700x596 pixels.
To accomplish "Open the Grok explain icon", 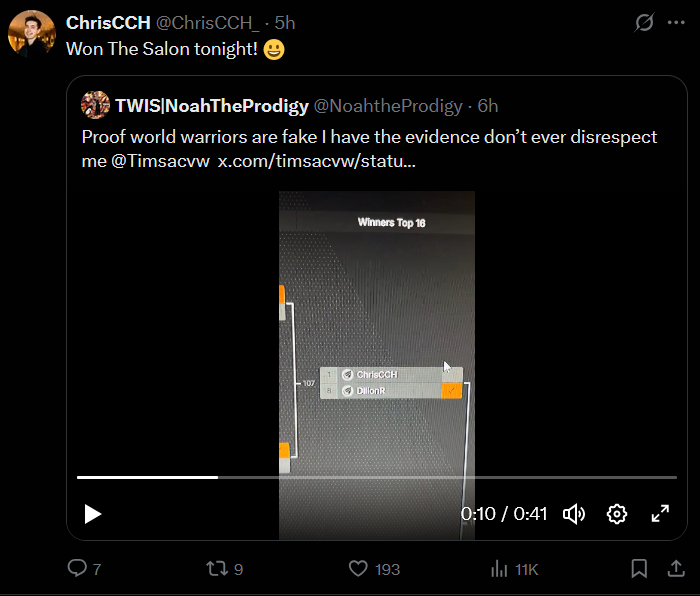I will click(644, 22).
